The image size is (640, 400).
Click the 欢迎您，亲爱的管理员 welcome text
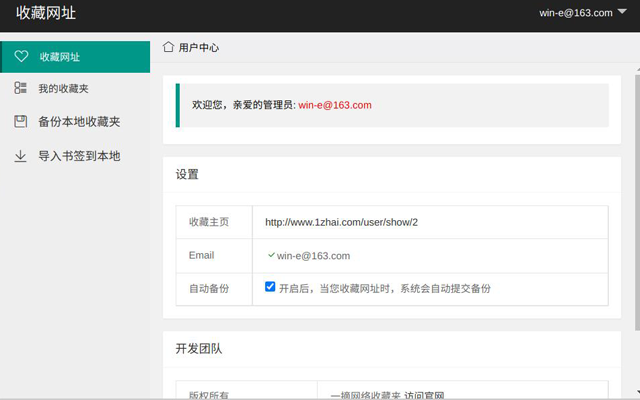[x=242, y=105]
